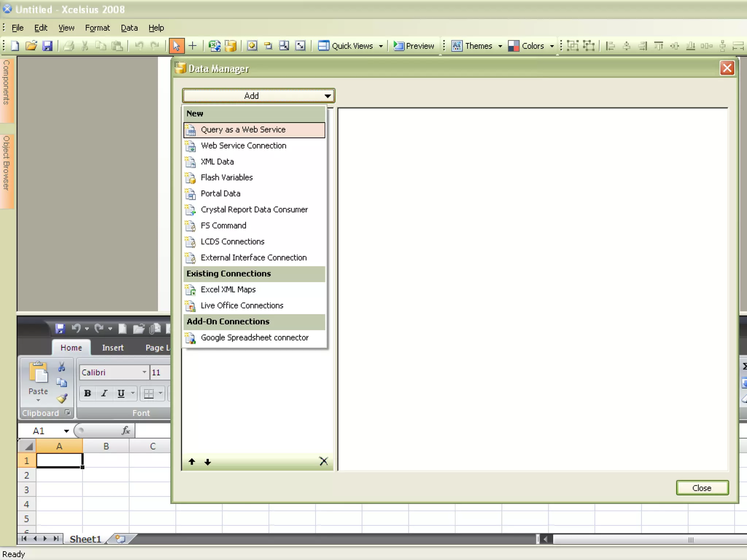Image resolution: width=747 pixels, height=560 pixels.
Task: Select Web Service Connection
Action: [254, 146]
